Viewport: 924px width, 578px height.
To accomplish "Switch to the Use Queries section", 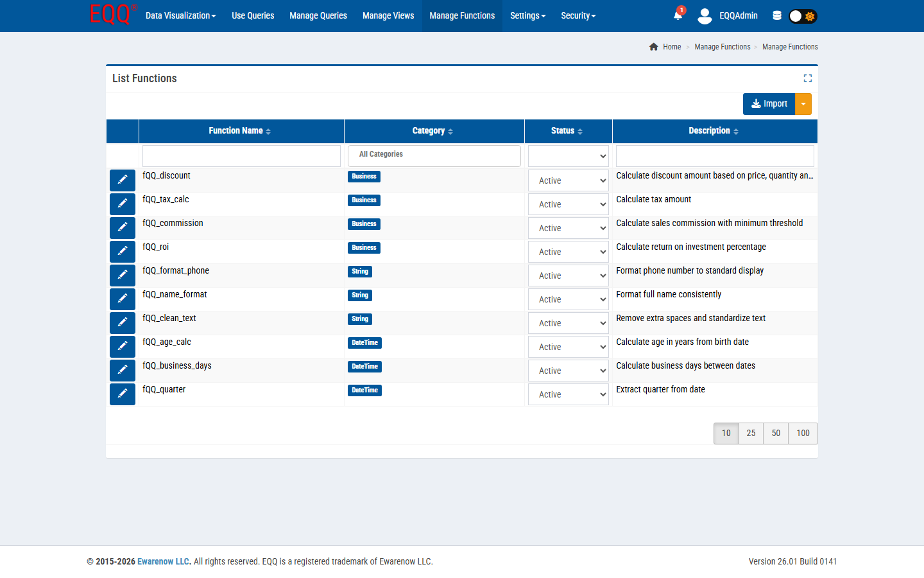I will 253,15.
